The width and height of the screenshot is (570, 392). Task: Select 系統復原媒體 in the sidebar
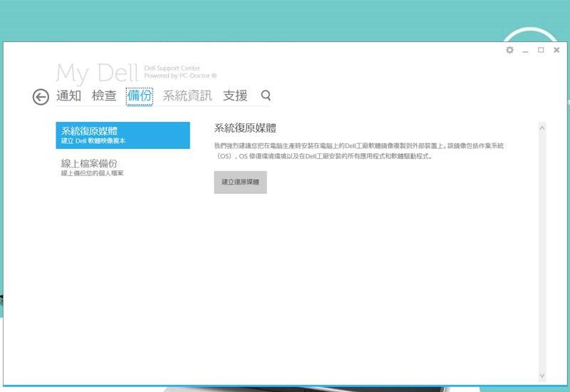(123, 135)
